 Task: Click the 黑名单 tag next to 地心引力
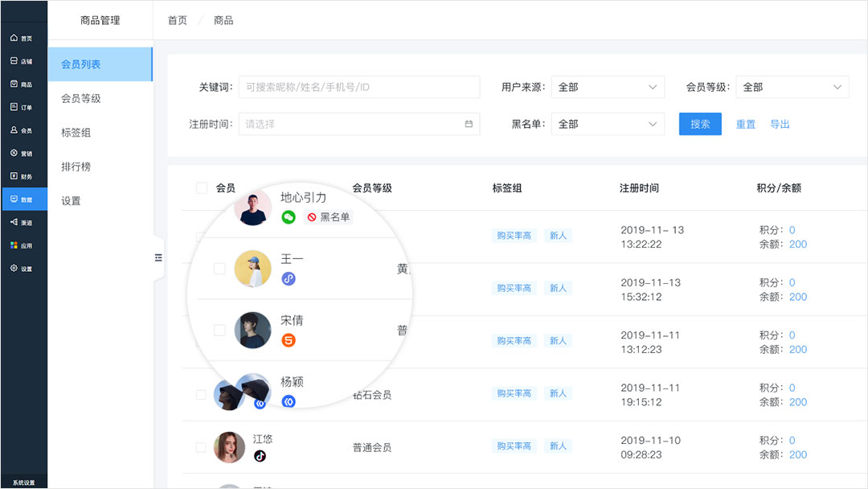point(329,217)
